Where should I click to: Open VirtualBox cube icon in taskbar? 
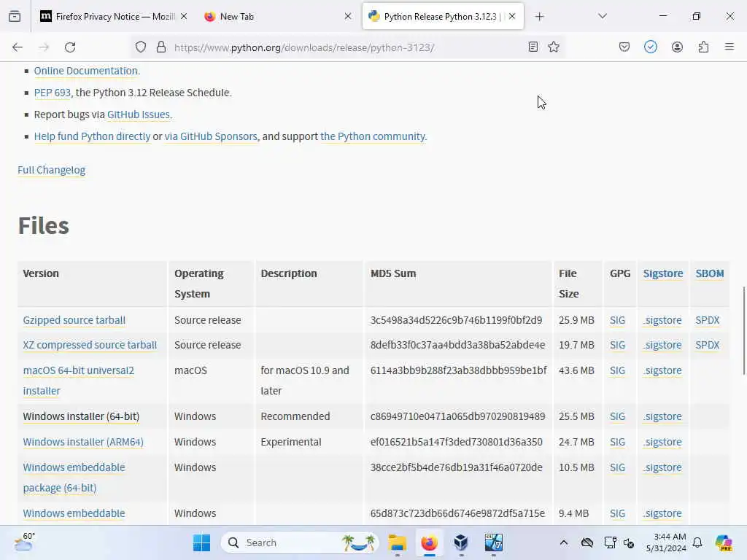[x=461, y=542]
